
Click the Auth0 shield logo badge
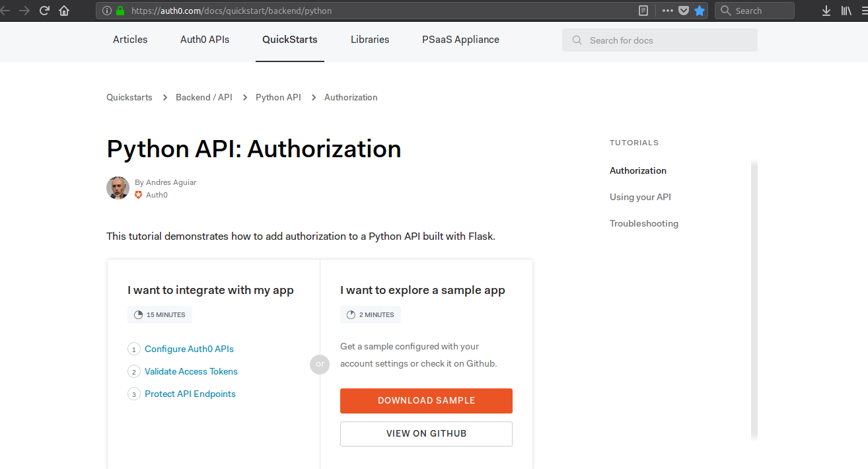tap(139, 195)
